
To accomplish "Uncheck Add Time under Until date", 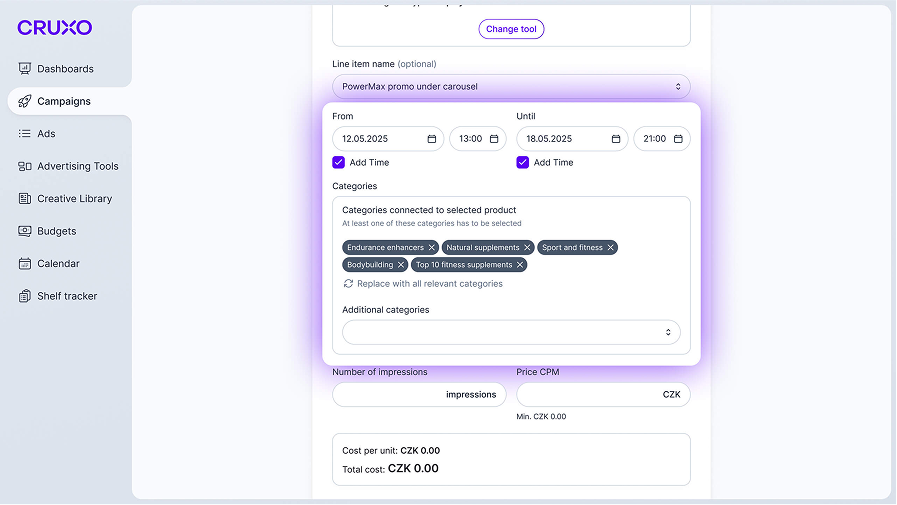I will click(523, 162).
